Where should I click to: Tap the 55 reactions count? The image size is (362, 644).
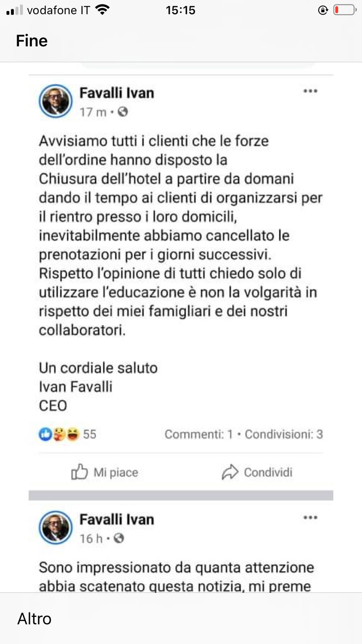pos(90,434)
